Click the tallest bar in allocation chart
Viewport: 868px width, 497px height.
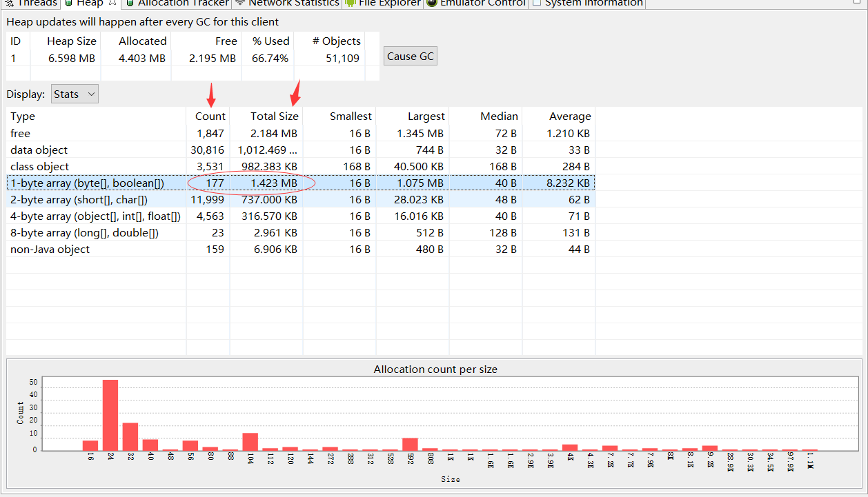point(110,415)
